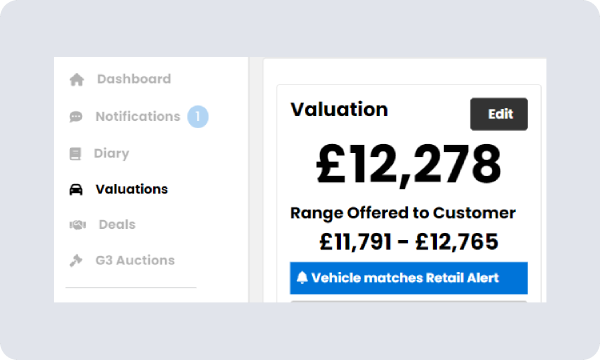Click the Valuation card heading
This screenshot has width=601, height=361.
339,110
